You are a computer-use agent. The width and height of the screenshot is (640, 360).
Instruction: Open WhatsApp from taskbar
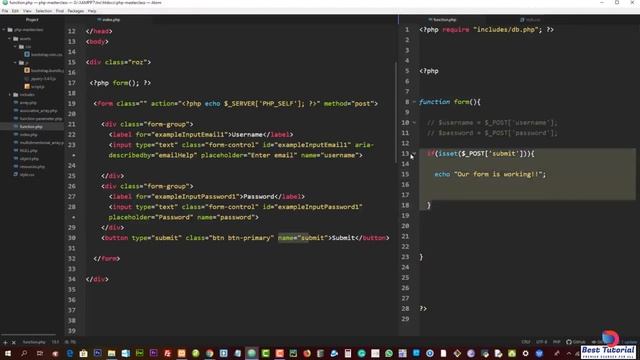389,353
